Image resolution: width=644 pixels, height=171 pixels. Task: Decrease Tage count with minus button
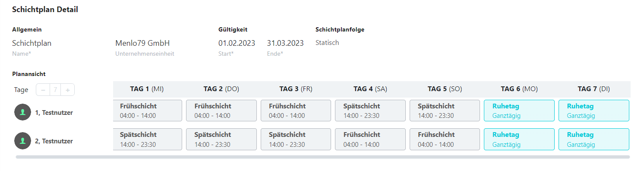tap(43, 90)
